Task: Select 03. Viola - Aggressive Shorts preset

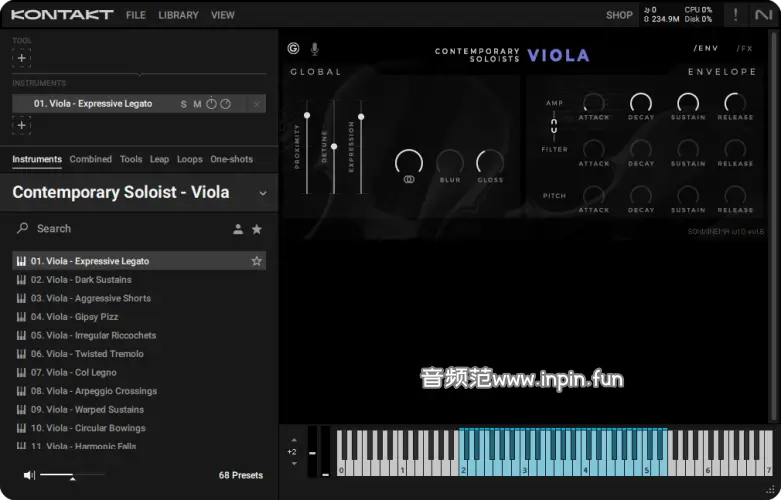Action: [139, 298]
